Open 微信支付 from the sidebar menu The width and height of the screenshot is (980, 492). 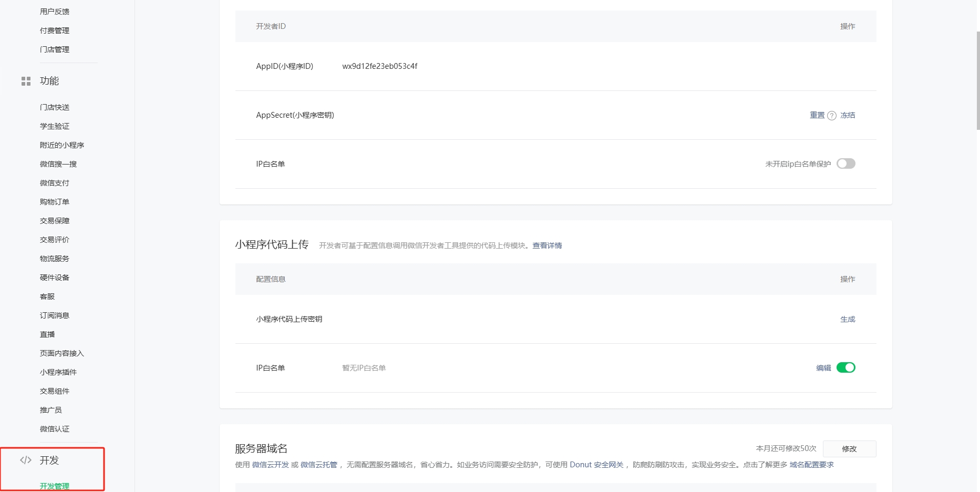point(55,183)
